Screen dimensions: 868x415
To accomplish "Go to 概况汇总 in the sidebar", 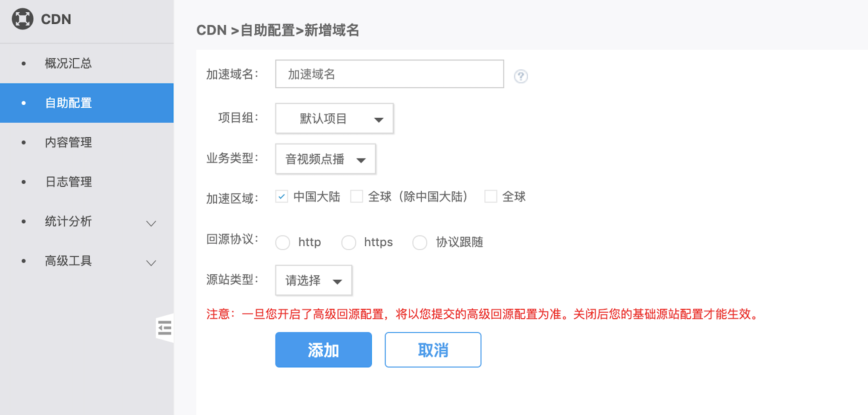I will [x=69, y=63].
